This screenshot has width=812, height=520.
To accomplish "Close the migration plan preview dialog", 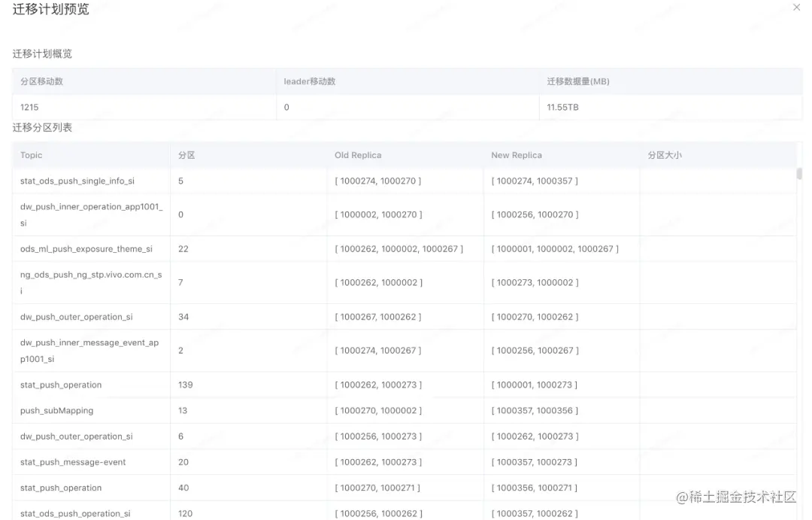I will tap(796, 8).
